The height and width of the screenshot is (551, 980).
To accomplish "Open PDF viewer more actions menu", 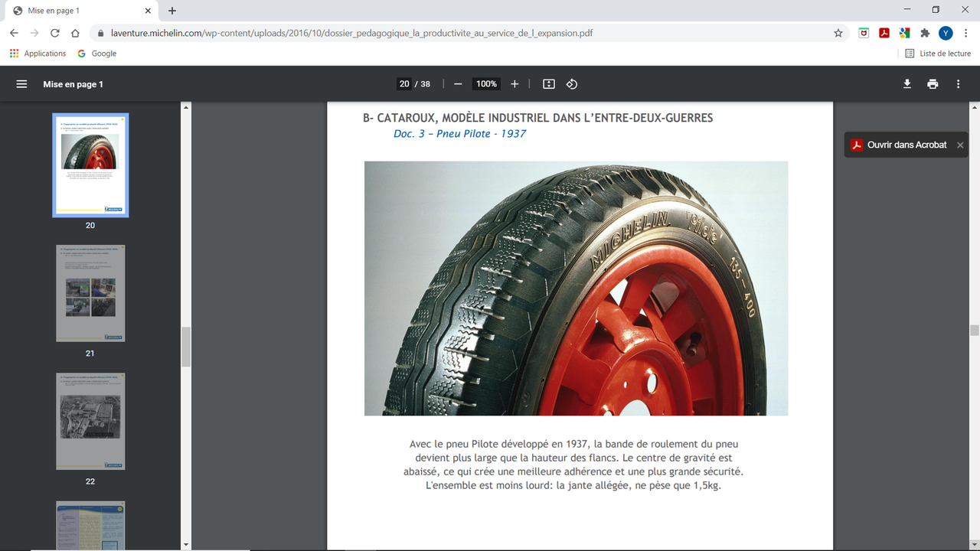I will (958, 84).
